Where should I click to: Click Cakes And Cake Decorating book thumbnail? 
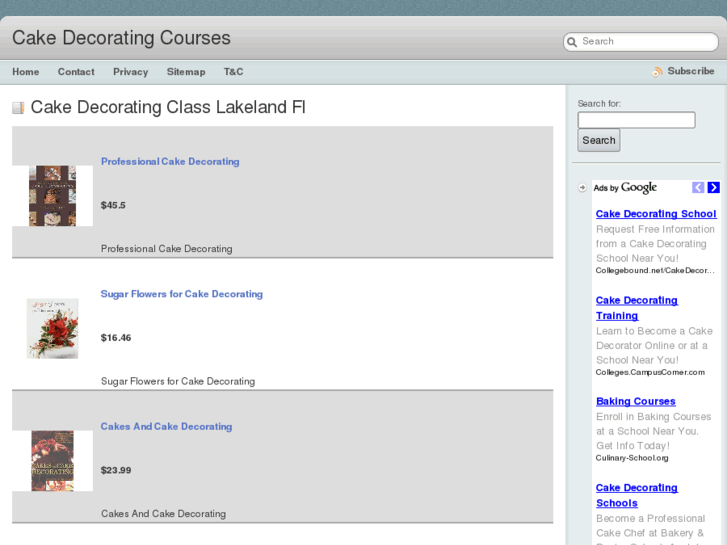pos(52,461)
